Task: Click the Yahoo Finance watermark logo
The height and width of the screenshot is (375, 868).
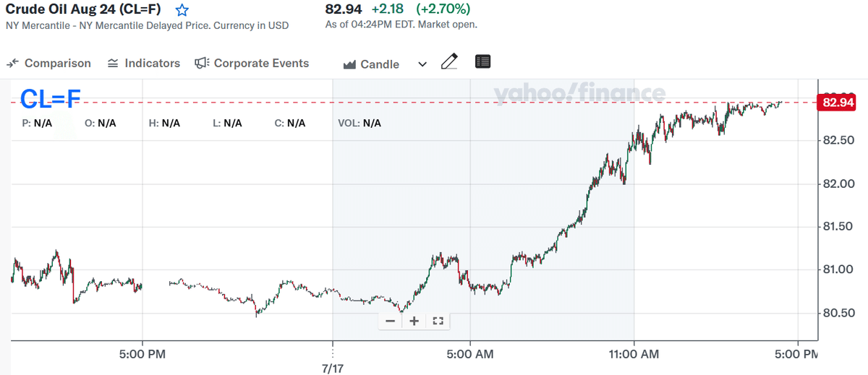Action: (579, 93)
